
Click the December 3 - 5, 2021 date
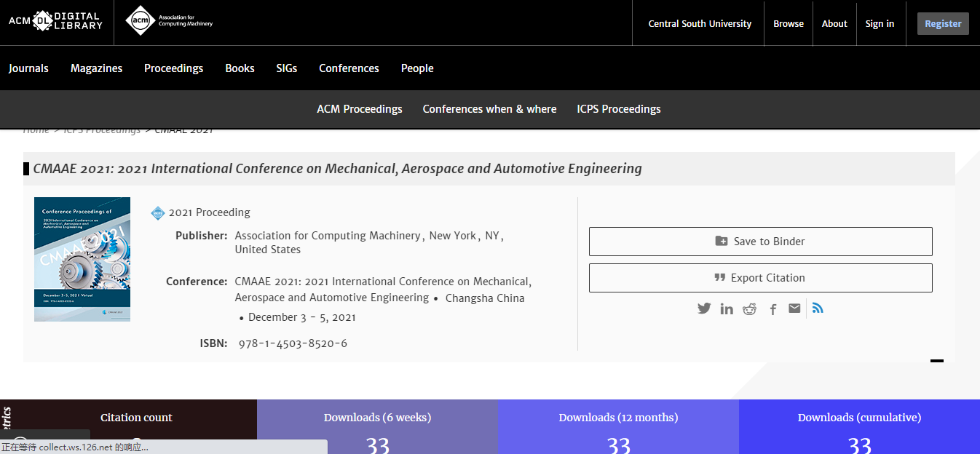[302, 317]
